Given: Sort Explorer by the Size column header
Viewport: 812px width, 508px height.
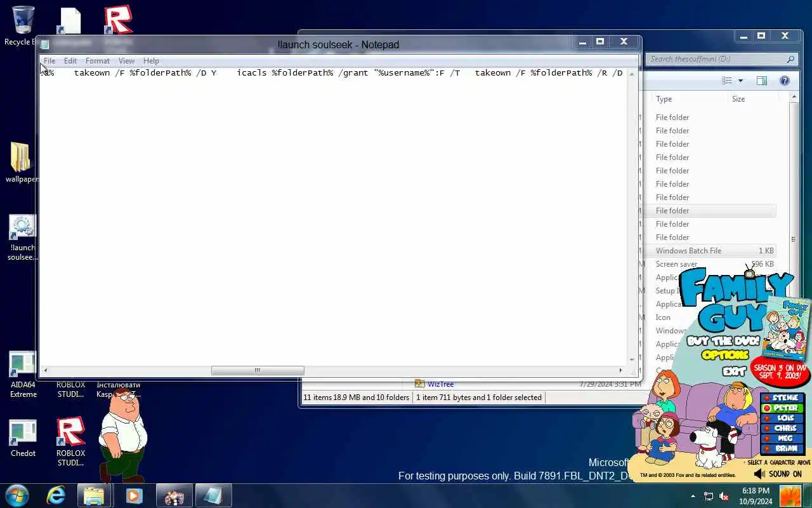Looking at the screenshot, I should (752, 99).
